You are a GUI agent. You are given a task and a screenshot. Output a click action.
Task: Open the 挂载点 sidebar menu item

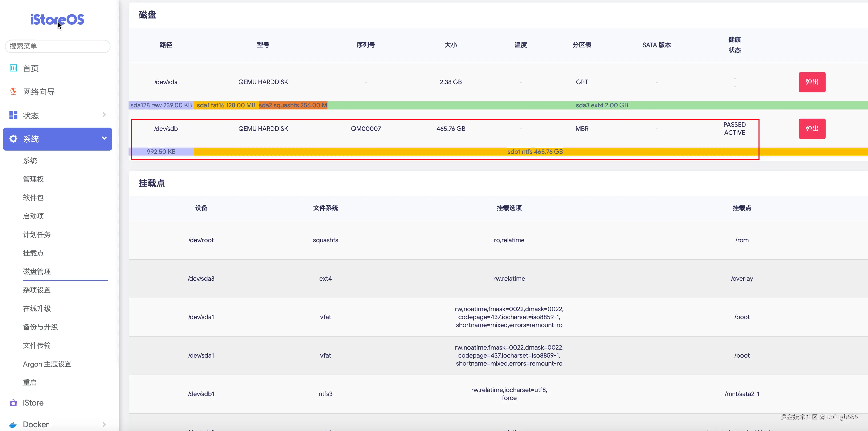(33, 253)
